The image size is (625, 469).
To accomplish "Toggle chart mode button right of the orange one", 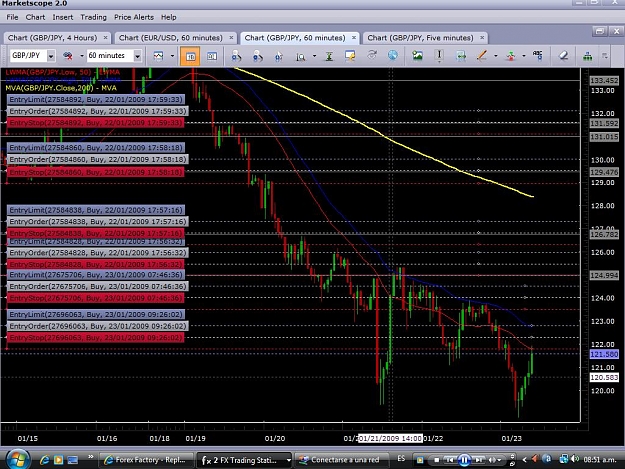I will point(212,56).
